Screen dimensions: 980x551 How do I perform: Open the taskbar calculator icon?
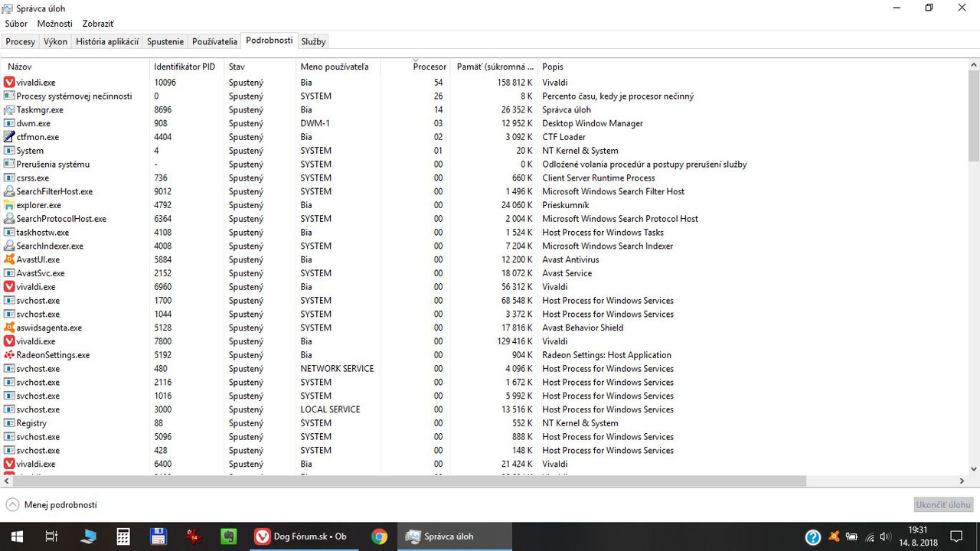(123, 536)
